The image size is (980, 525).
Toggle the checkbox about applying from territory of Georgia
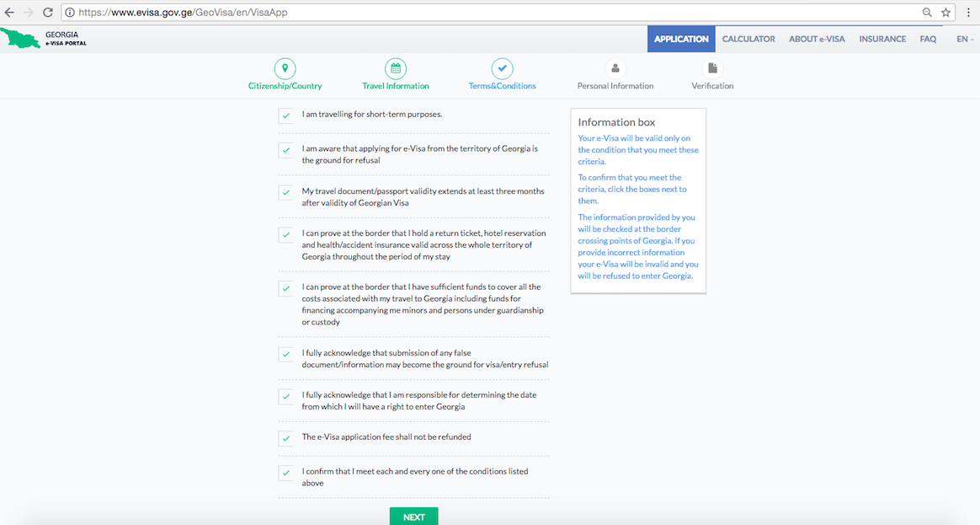(x=285, y=150)
